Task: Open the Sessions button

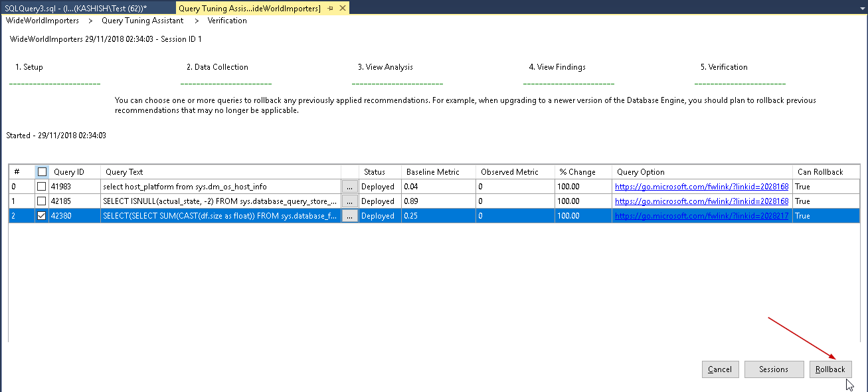Action: tap(774, 369)
